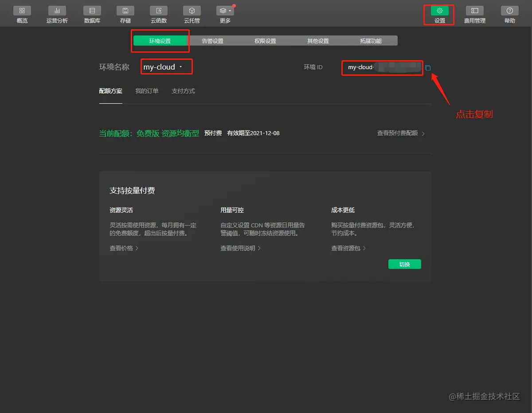
Task: Switch to the 其他设置 tab
Action: tap(318, 41)
